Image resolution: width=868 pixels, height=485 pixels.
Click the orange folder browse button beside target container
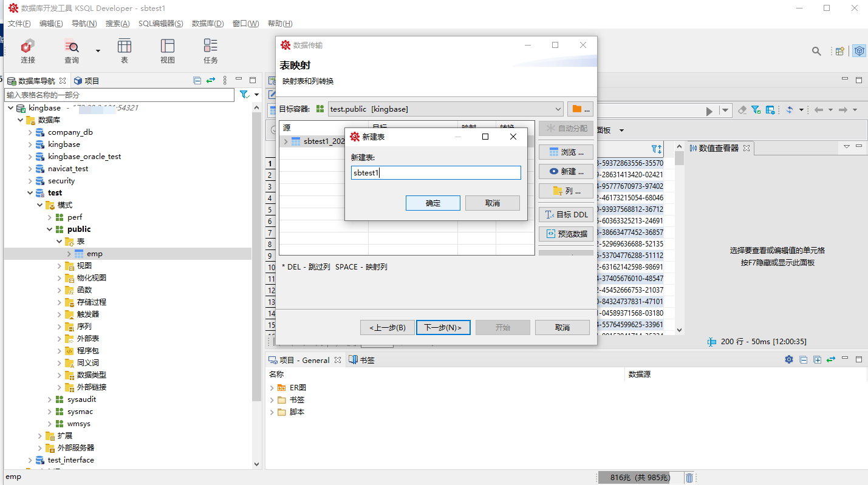point(581,109)
